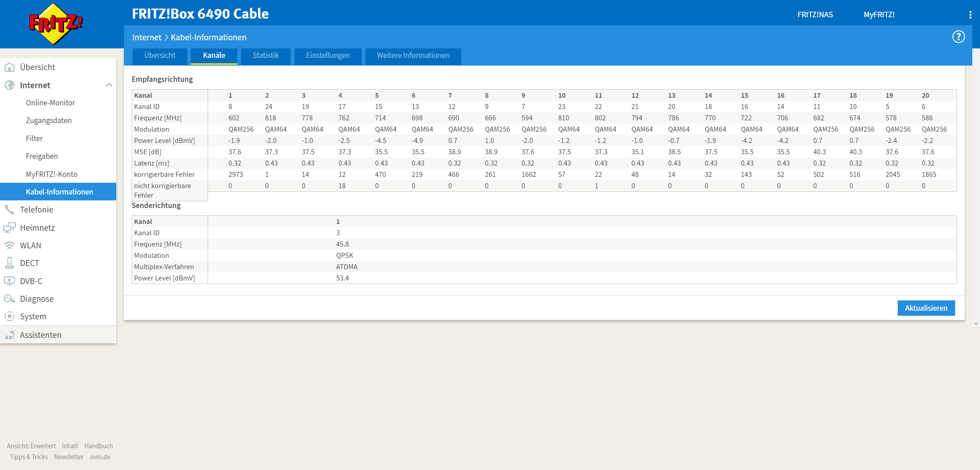980x470 pixels.
Task: Click the 45.8 upstream frequency value
Action: [342, 244]
